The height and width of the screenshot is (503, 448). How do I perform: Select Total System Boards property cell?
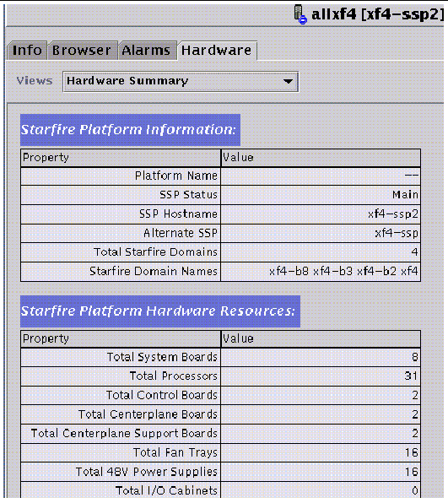tap(121, 357)
